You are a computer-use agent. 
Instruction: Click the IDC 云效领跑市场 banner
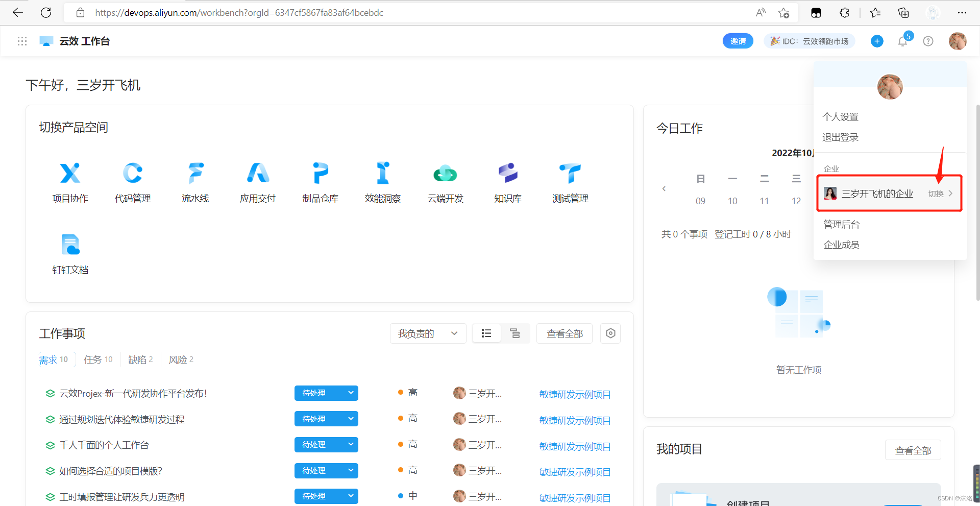[810, 41]
